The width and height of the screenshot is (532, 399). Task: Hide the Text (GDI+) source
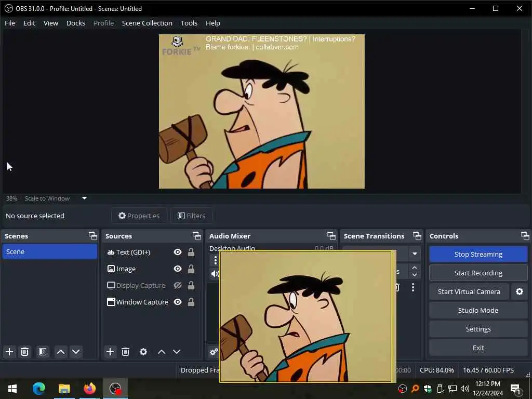click(178, 252)
